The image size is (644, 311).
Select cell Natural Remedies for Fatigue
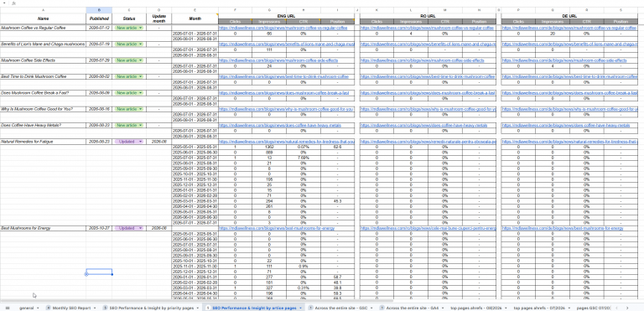43,142
